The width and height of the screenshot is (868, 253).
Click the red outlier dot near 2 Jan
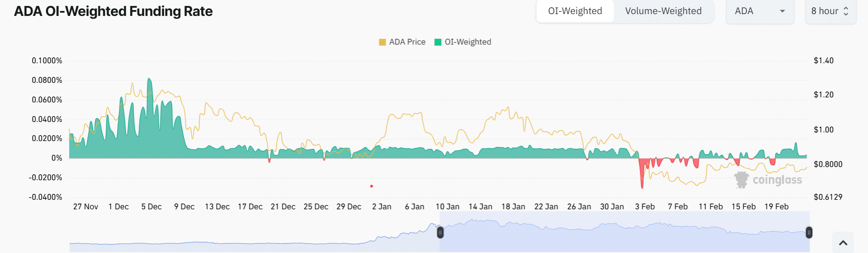(372, 186)
